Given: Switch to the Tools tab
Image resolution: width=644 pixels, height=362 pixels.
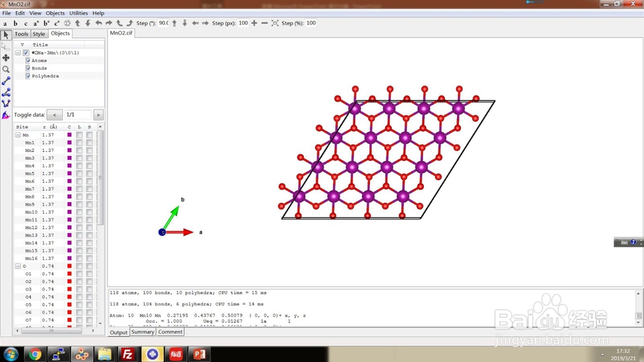Looking at the screenshot, I should pos(21,33).
